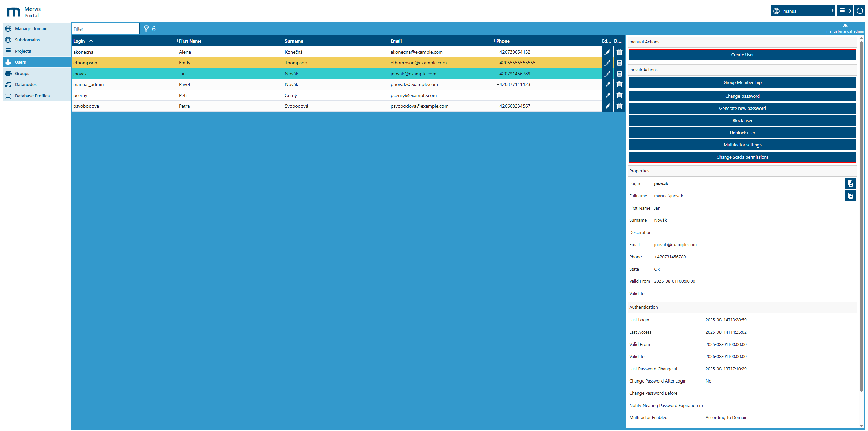The image size is (868, 431).
Task: Select the pcerny login cell
Action: (x=124, y=95)
